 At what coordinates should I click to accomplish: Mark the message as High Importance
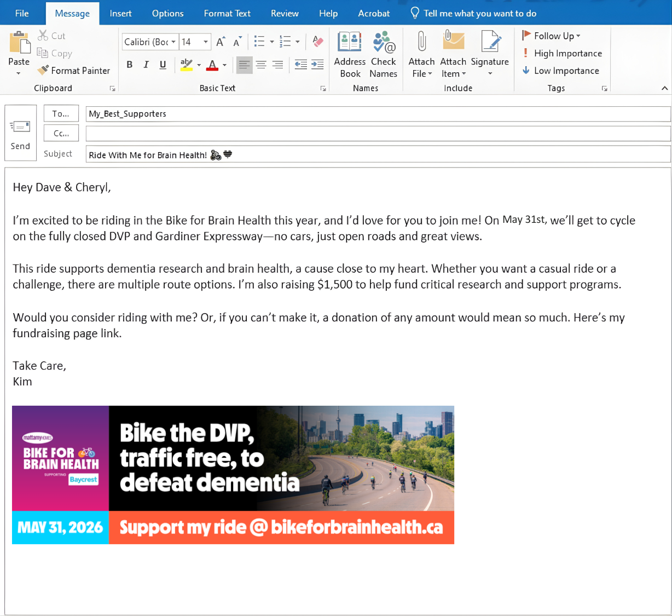tap(562, 53)
